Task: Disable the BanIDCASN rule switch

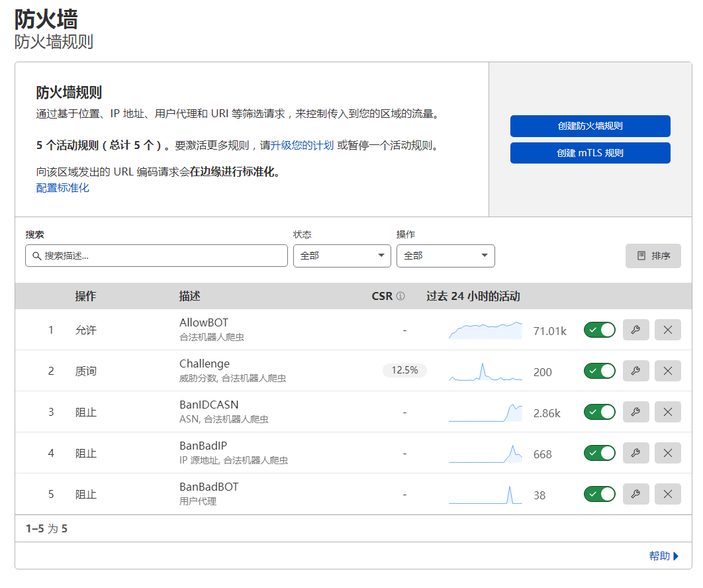Action: click(x=600, y=412)
